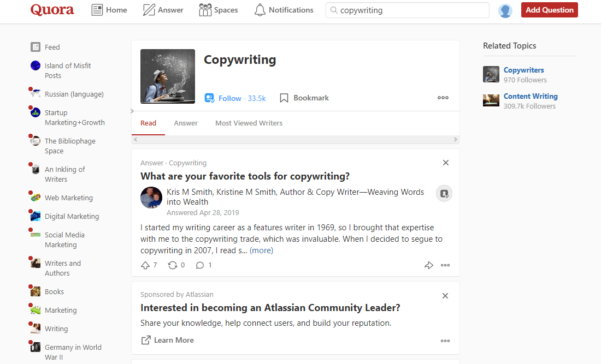This screenshot has width=601, height=364.
Task: Click Learn More on the Atlassian ad
Action: (x=168, y=341)
